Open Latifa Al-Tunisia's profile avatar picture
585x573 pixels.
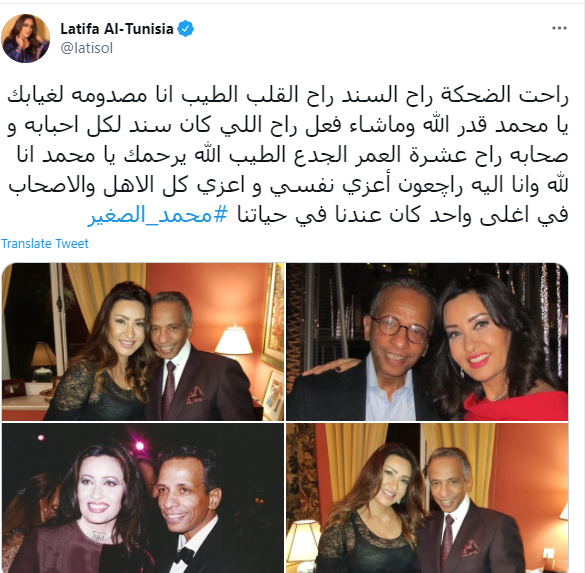click(26, 38)
